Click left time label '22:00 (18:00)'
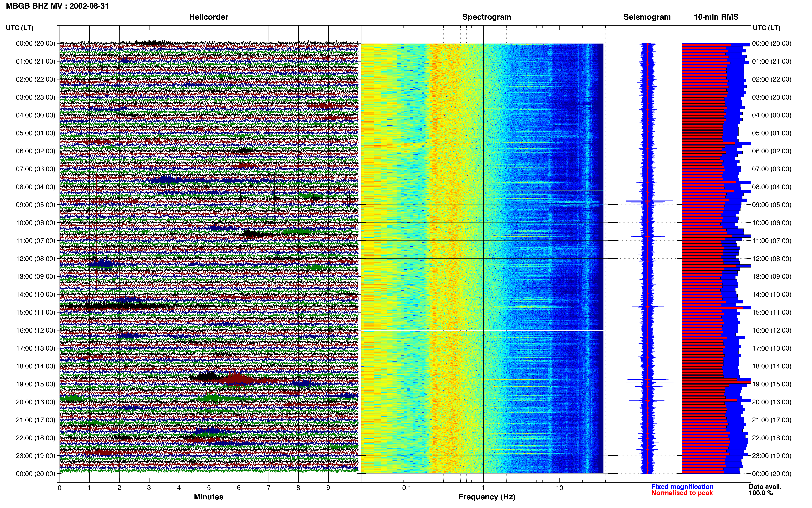The image size is (812, 508). (36, 438)
